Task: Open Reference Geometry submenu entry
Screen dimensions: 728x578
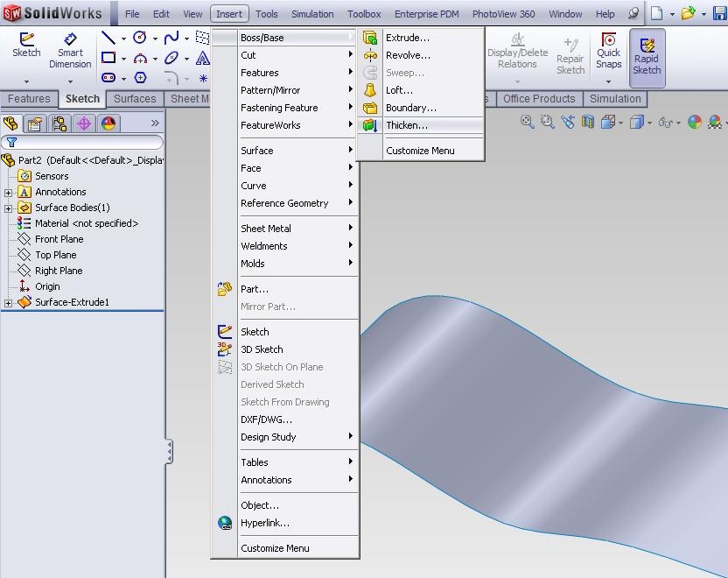Action: point(285,203)
